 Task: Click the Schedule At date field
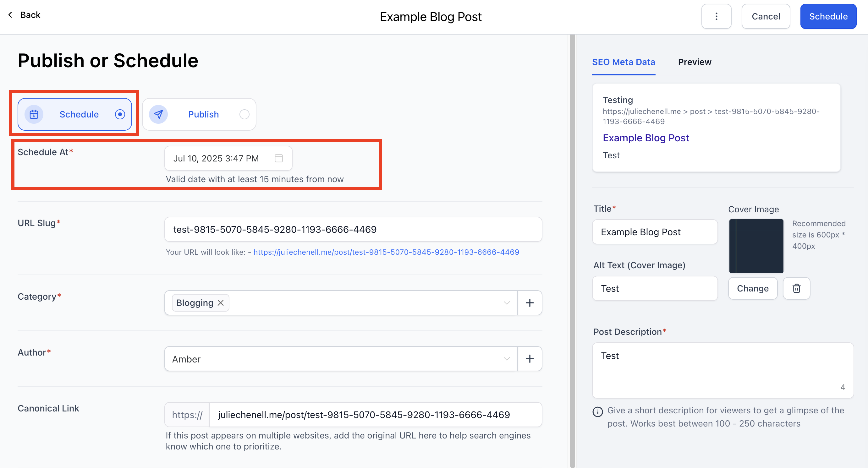point(228,158)
